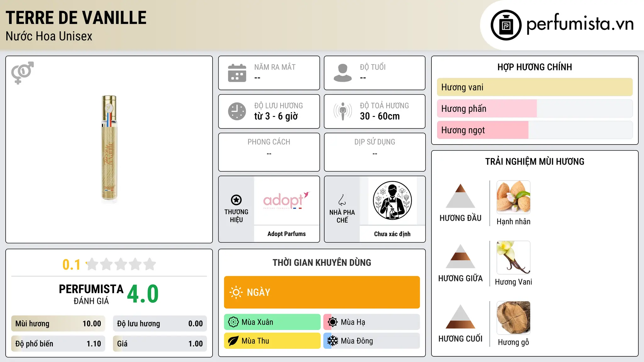Click the Mùi hương 10.00 score bar
The height and width of the screenshot is (362, 644).
[x=58, y=324]
